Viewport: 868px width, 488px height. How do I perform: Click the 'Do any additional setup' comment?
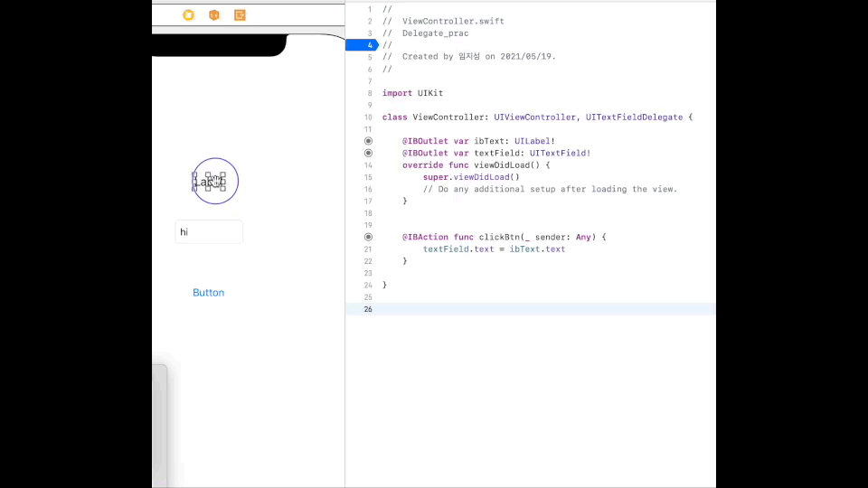pyautogui.click(x=551, y=189)
